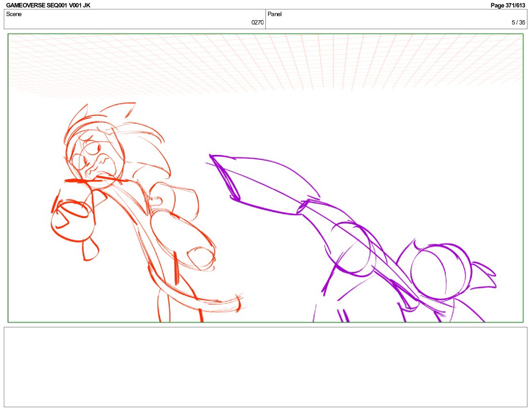
Task: Click the GAMEOVERSE SEQ001 V001 JK title
Action: tap(48, 5)
